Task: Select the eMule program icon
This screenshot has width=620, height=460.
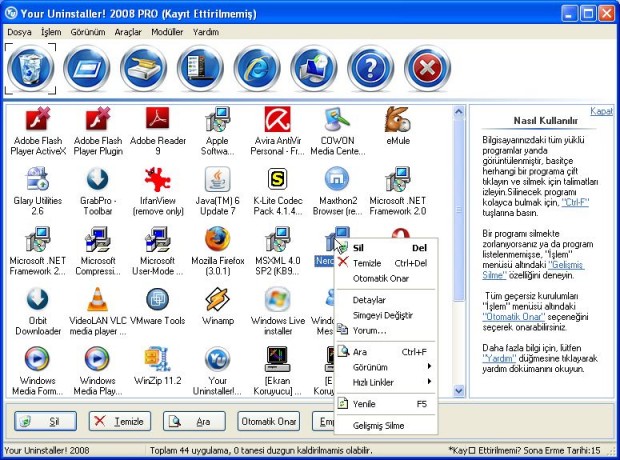Action: [x=398, y=127]
